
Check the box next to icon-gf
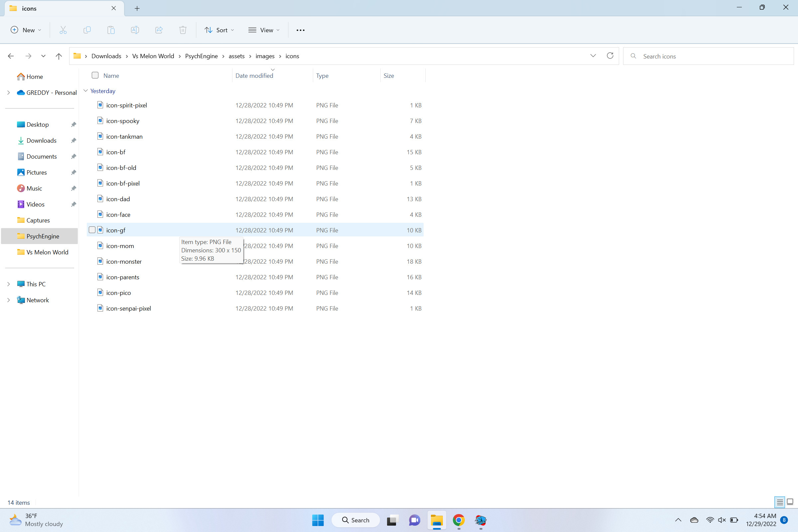pos(92,230)
